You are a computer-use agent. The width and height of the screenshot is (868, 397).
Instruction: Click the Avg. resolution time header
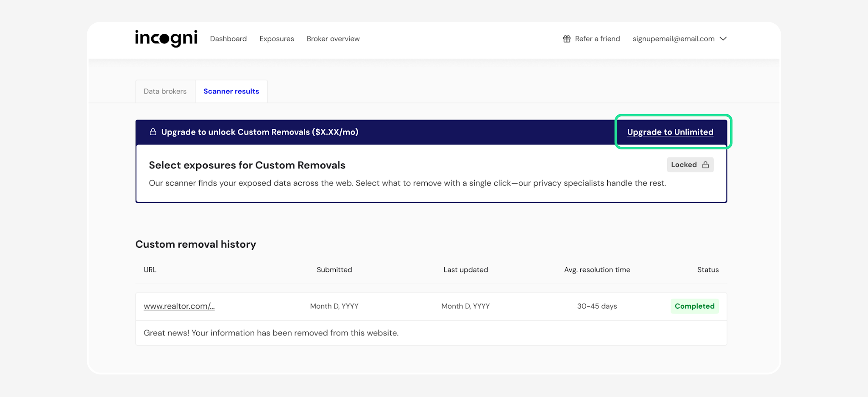click(597, 270)
